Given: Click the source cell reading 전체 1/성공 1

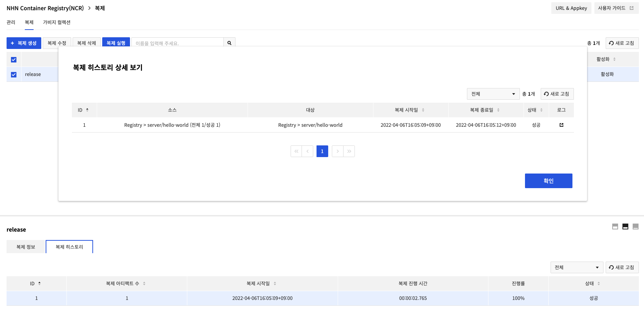Looking at the screenshot, I should 172,125.
